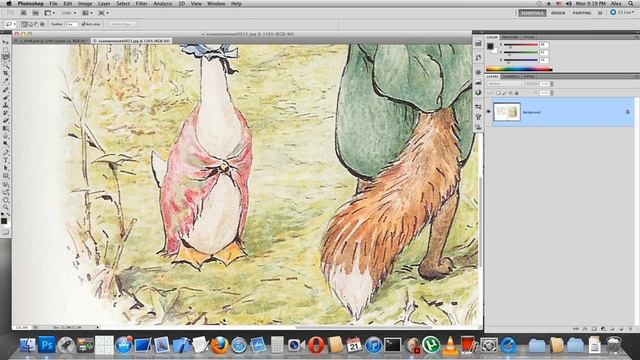Select the Hand tool

(x=6, y=200)
